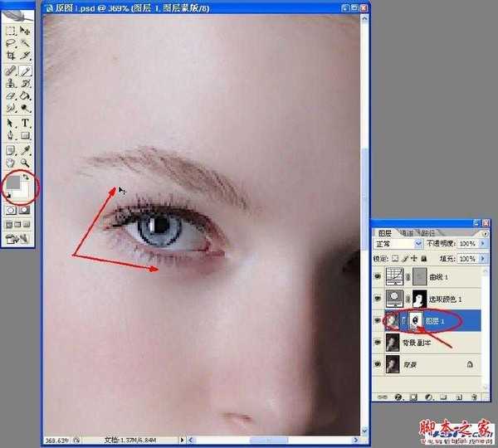Select the Eyedropper tool

point(25,150)
